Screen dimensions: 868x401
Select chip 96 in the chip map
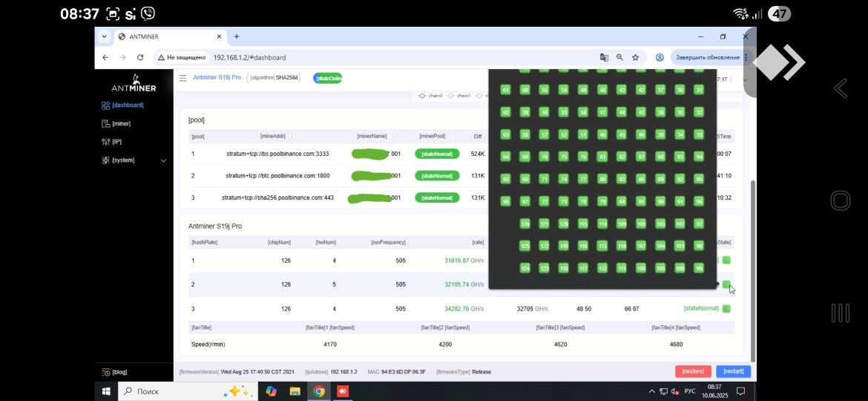click(699, 201)
